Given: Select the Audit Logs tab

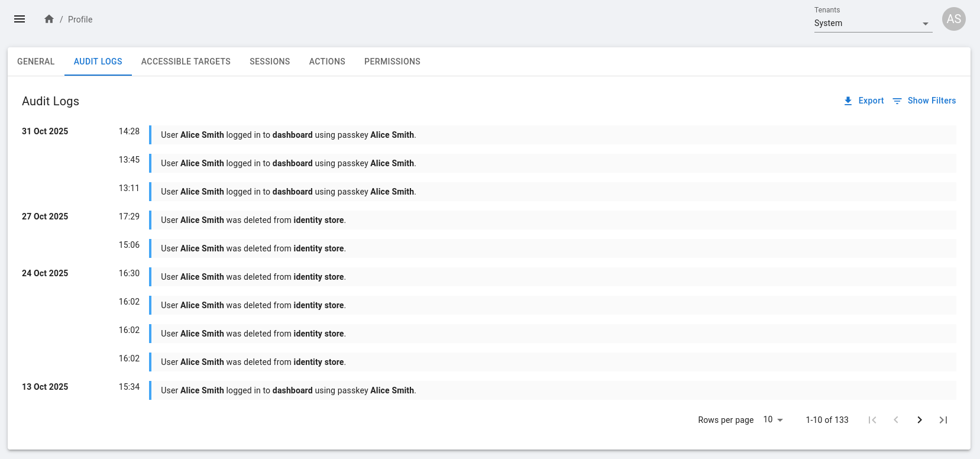Looking at the screenshot, I should pyautogui.click(x=98, y=62).
